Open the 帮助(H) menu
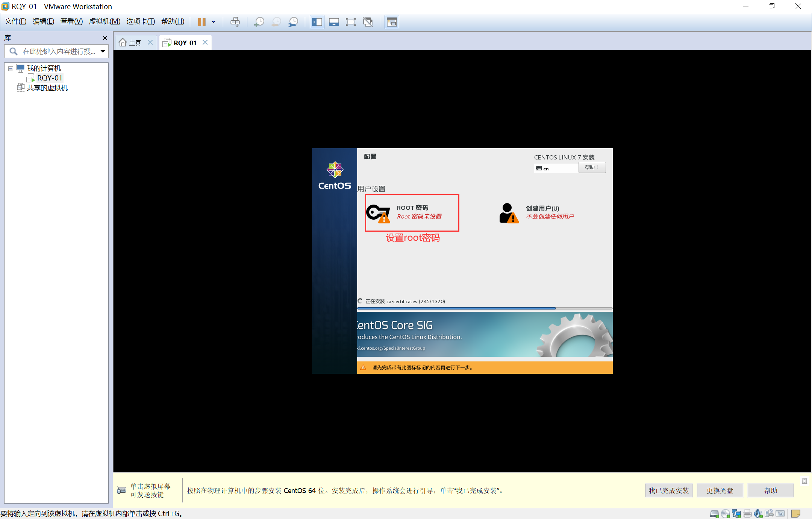Viewport: 812px width, 519px height. (x=173, y=21)
